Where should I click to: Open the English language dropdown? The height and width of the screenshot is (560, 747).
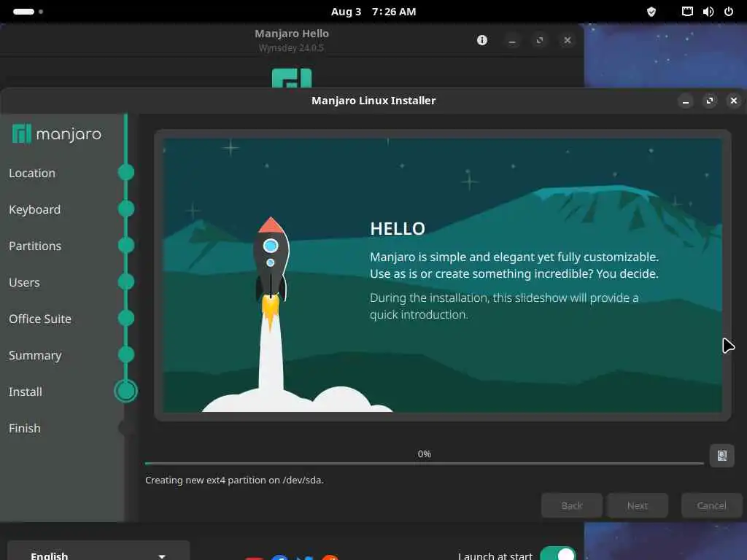click(x=98, y=551)
